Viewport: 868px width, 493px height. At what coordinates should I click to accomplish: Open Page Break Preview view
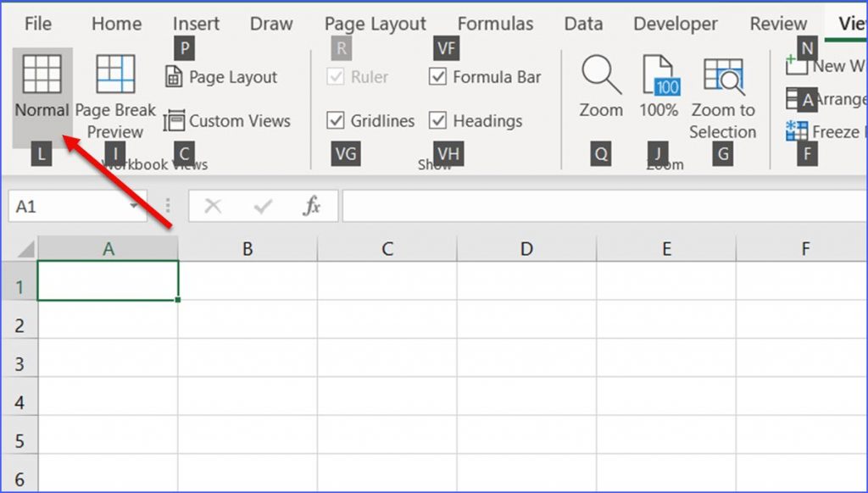click(x=115, y=97)
